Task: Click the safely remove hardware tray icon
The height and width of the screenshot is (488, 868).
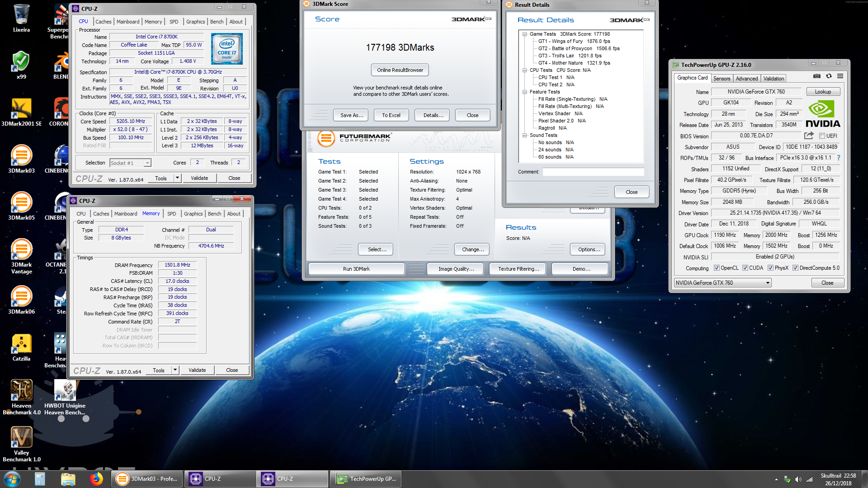Action: [787, 479]
